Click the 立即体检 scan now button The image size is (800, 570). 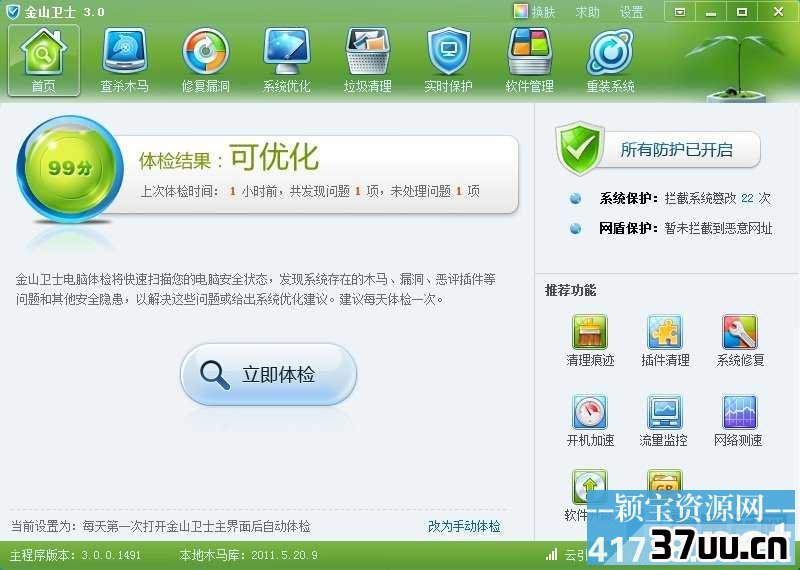tap(268, 374)
